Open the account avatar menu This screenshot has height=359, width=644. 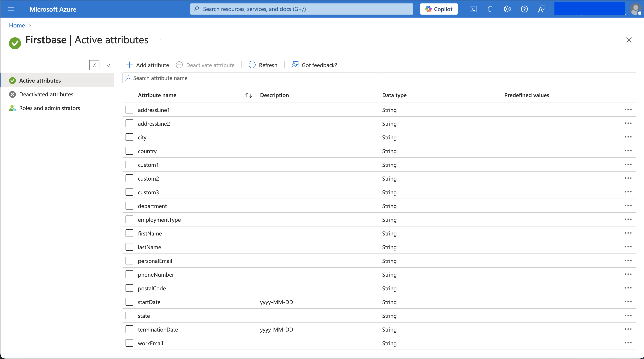tap(635, 9)
